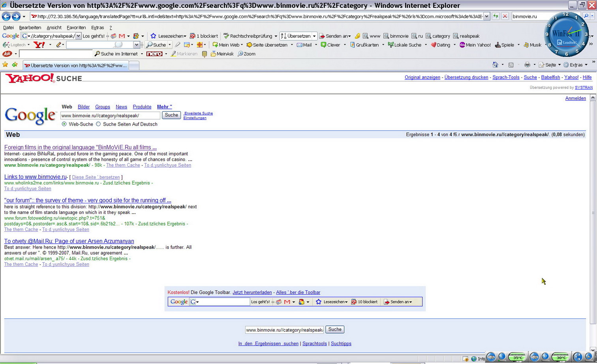
Task: Open the Senden an dropdown
Action: click(349, 36)
